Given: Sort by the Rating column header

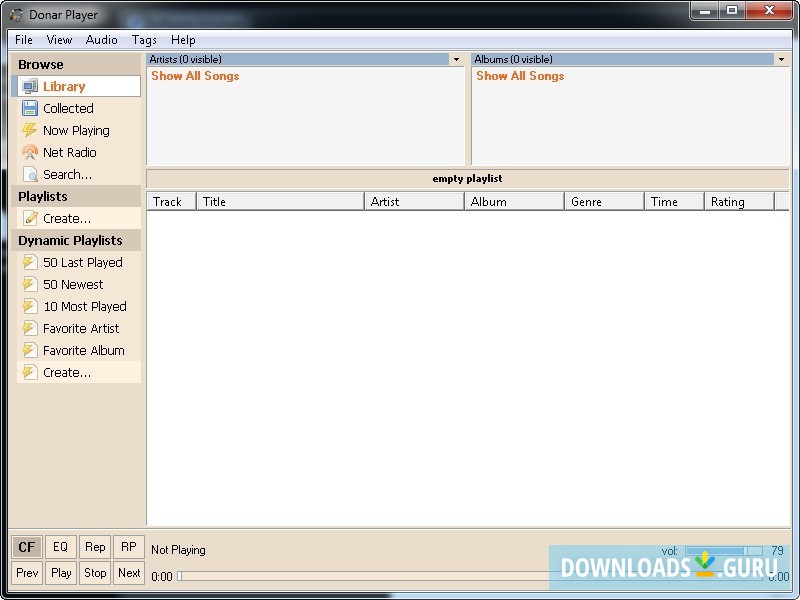Looking at the screenshot, I should [x=739, y=202].
